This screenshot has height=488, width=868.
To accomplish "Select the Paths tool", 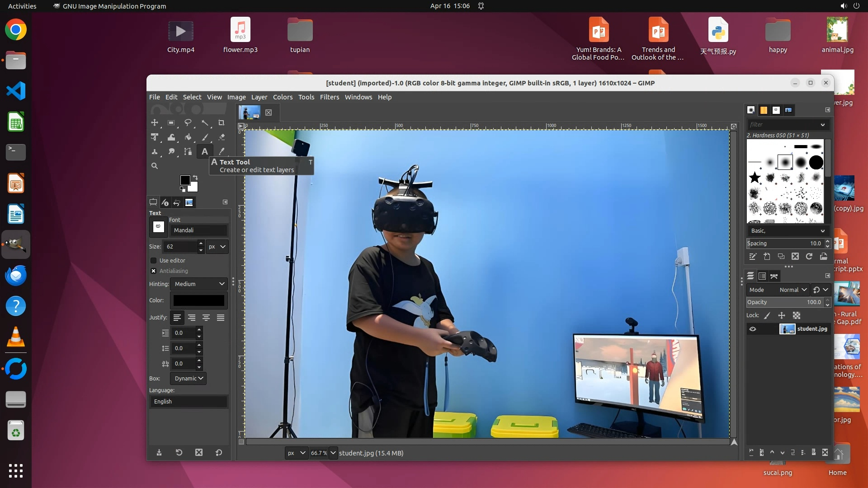I will point(188,151).
